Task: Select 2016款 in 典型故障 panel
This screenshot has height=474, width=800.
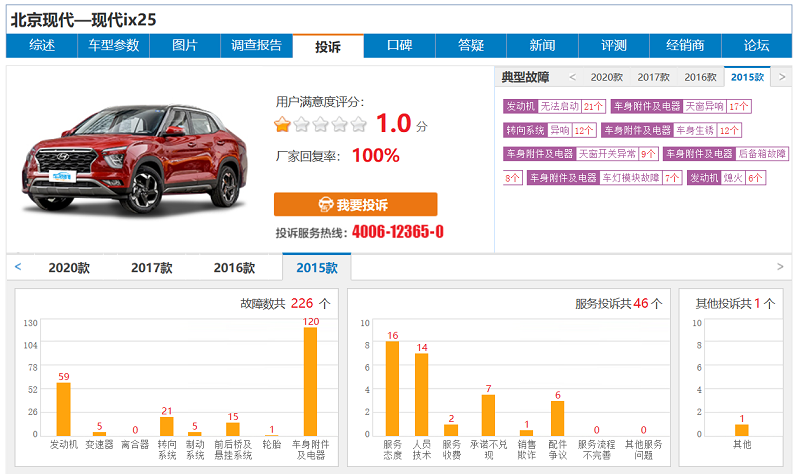Action: pyautogui.click(x=701, y=77)
